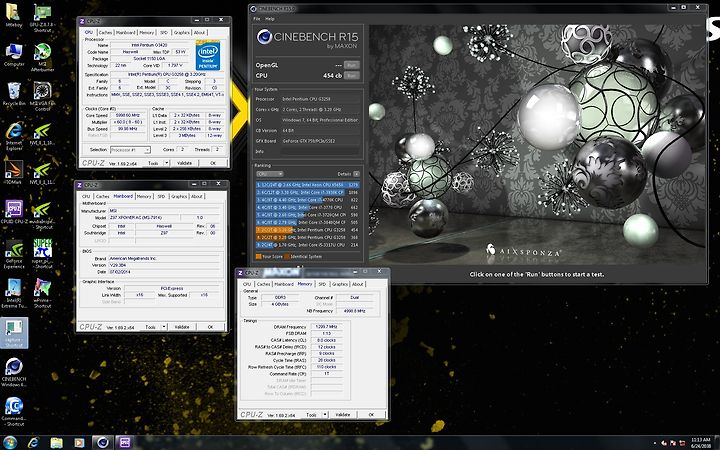Open the Command shortcut on the desktop
Screen dimensions: 720x450
(x=14, y=411)
